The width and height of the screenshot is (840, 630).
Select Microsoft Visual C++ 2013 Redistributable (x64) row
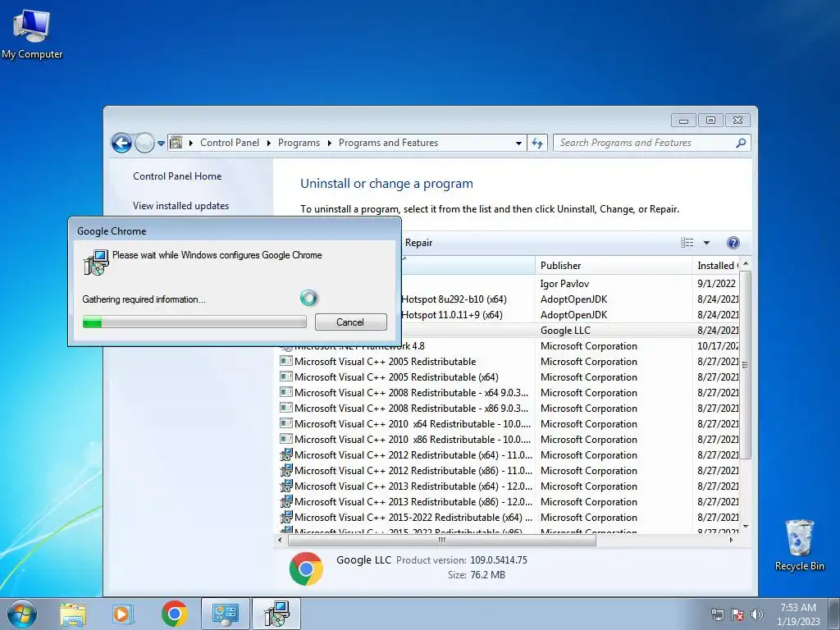click(509, 486)
